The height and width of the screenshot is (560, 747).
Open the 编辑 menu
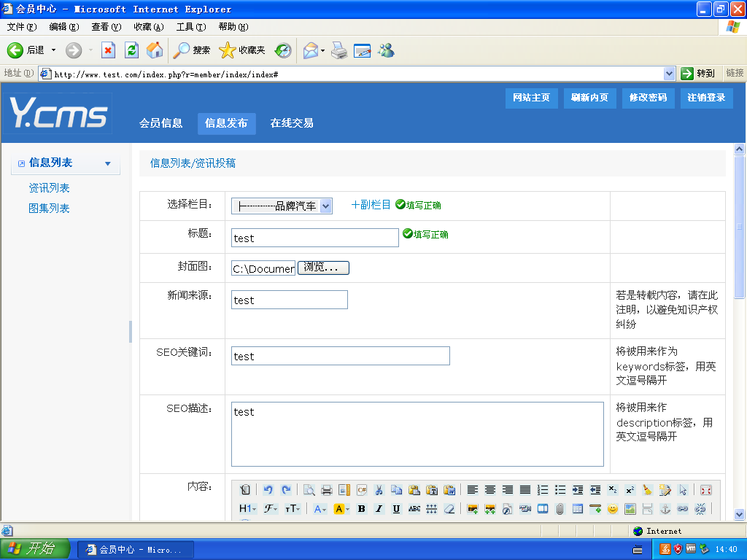[x=64, y=27]
